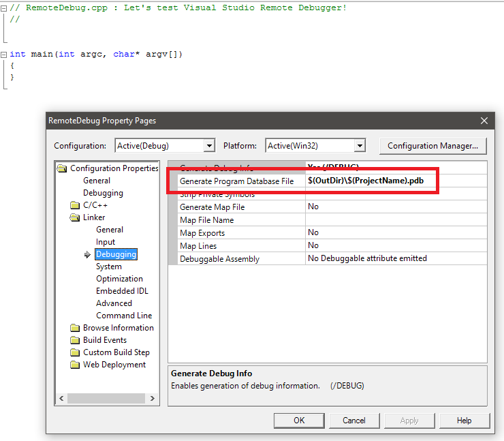Open the Configuration Manager
The width and height of the screenshot is (504, 441).
[x=432, y=146]
